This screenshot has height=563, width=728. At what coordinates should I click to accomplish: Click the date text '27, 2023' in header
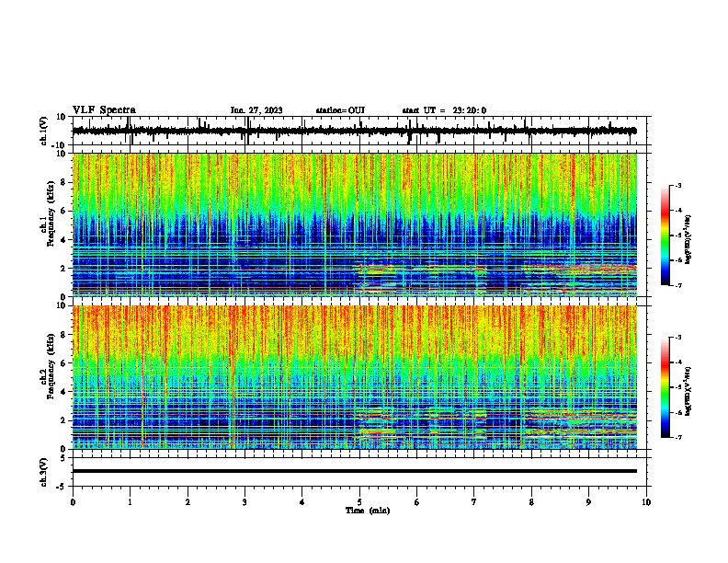pos(264,110)
